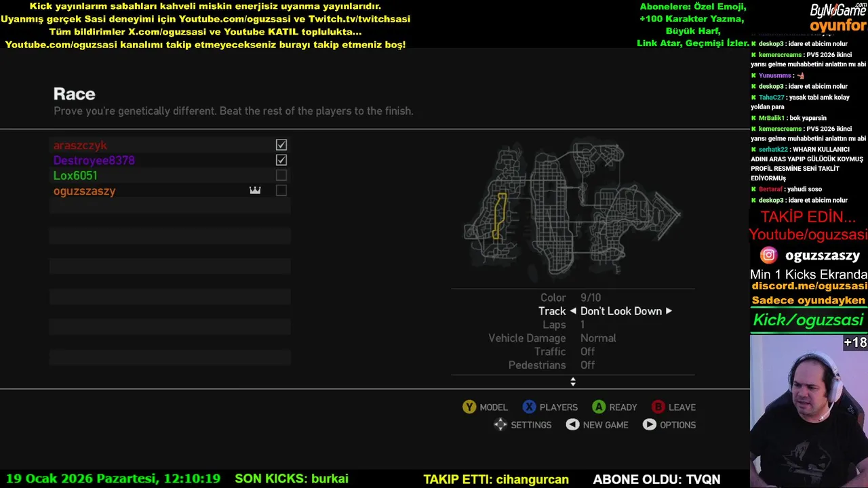Click the Race lobby title
The width and height of the screenshot is (868, 488).
pos(75,94)
